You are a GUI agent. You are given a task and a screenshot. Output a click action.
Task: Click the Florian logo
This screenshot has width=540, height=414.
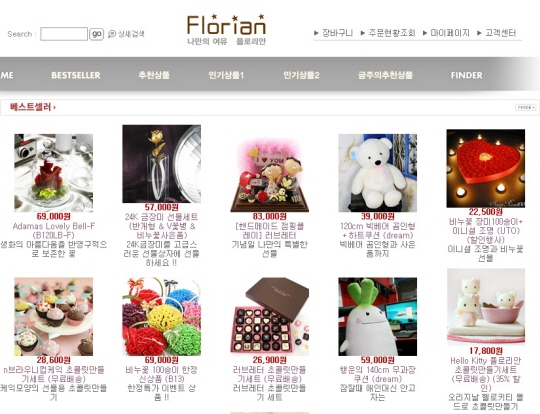click(226, 30)
